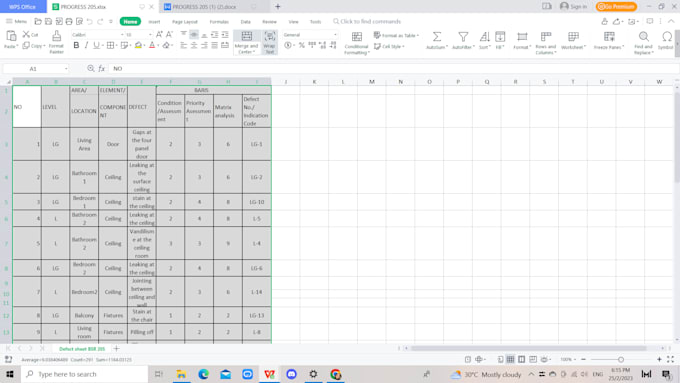Switch to the Review tab
680x383 pixels.
point(269,22)
